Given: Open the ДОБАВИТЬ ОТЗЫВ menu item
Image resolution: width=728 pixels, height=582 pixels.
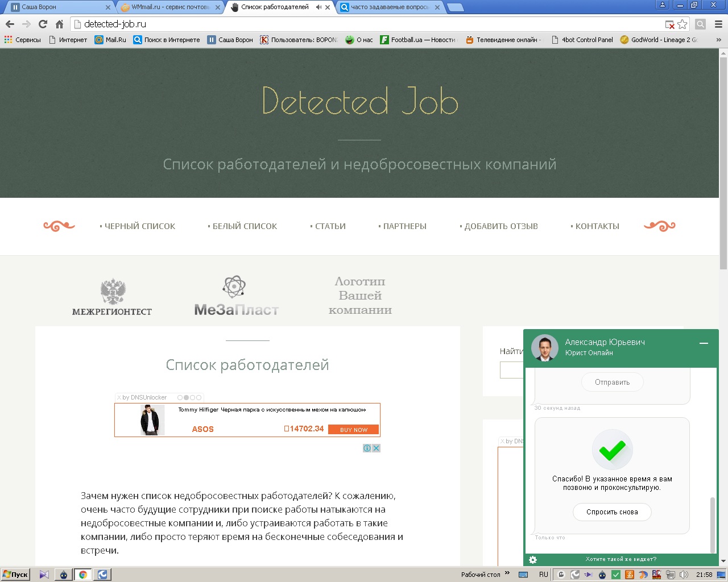Looking at the screenshot, I should [x=499, y=226].
